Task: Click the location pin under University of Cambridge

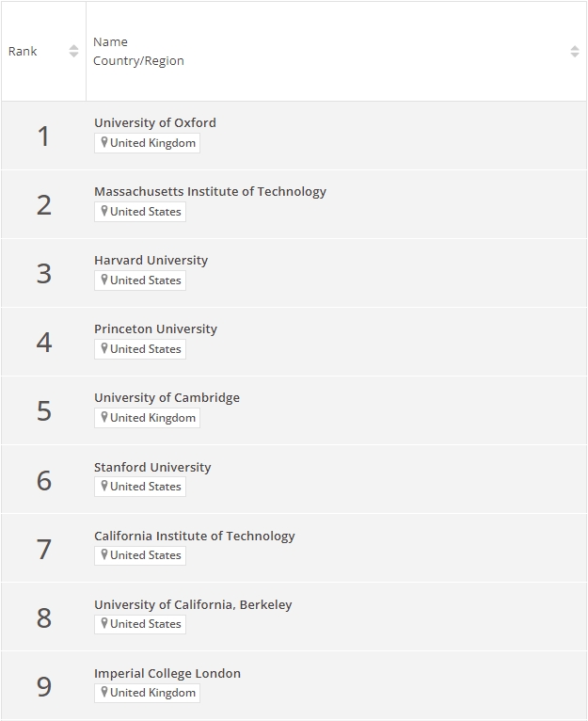Action: (104, 417)
